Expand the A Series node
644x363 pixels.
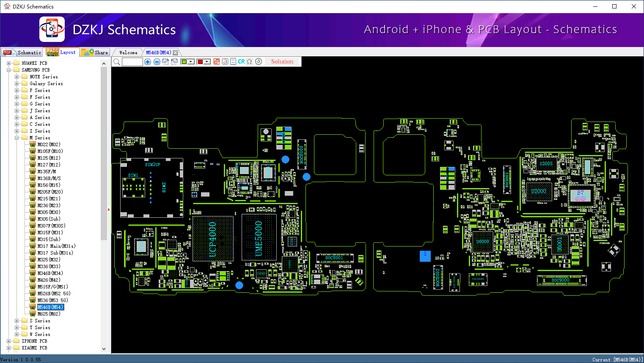point(17,117)
